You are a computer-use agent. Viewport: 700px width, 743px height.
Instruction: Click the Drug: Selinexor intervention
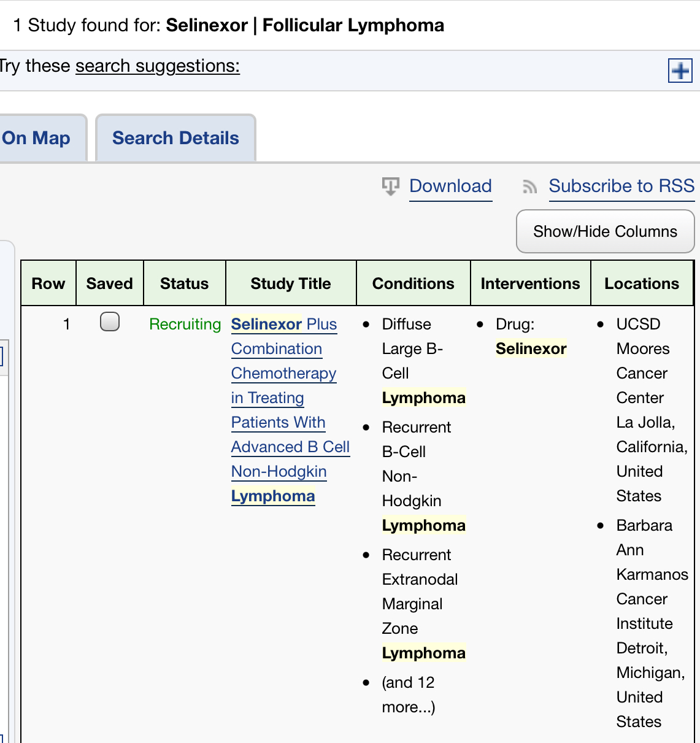531,336
